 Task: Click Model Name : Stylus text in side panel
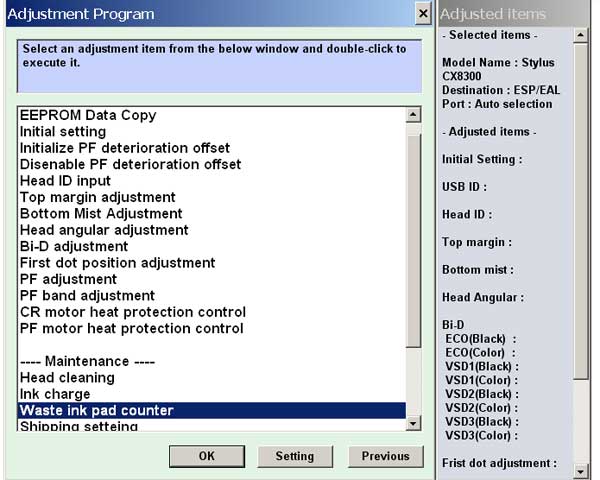[498, 62]
